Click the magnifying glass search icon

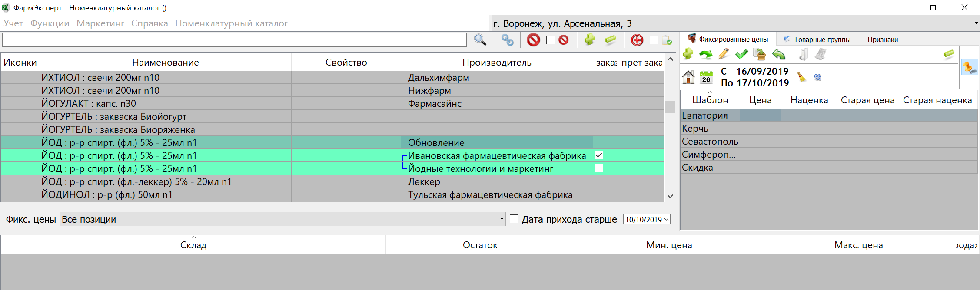(480, 40)
